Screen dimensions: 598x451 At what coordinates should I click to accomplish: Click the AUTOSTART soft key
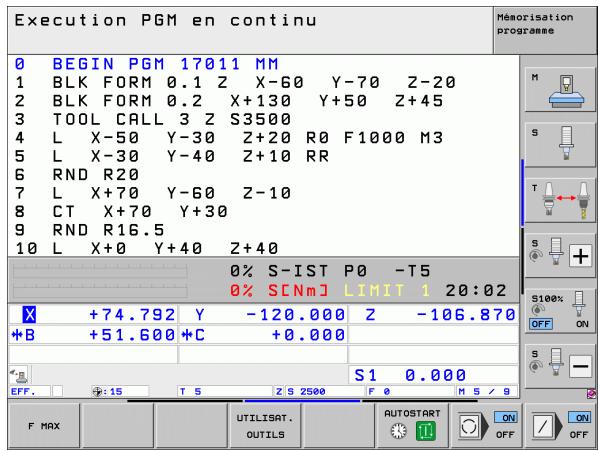pyautogui.click(x=412, y=426)
